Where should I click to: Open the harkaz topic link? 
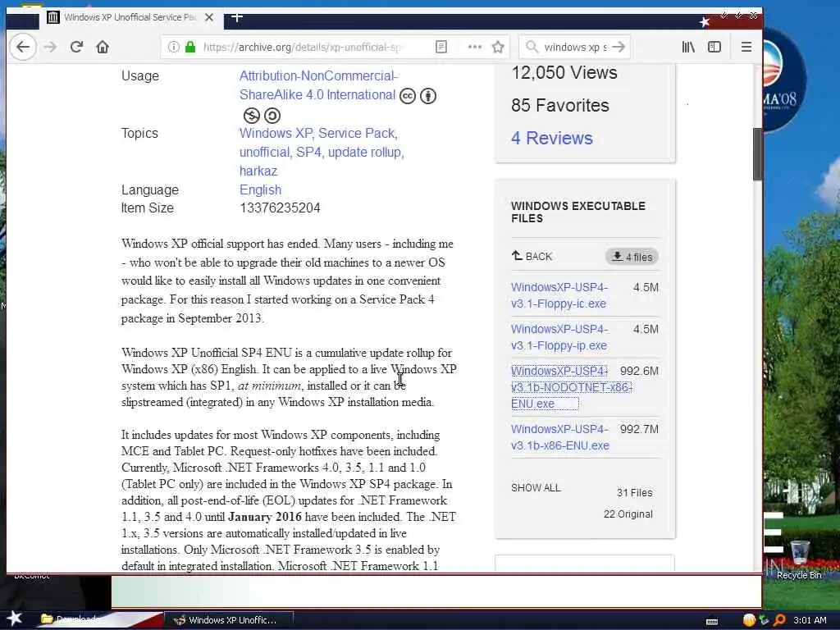[258, 171]
